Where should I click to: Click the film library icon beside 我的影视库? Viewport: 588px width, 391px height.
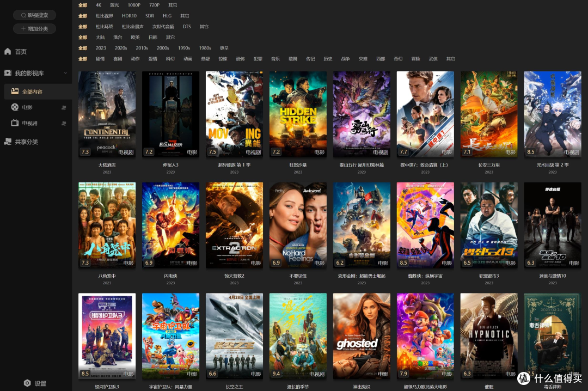click(8, 73)
